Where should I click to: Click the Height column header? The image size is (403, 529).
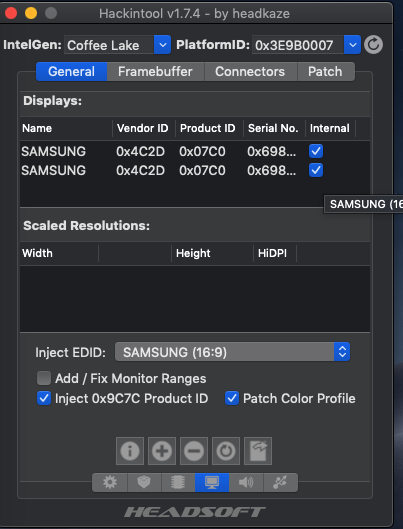tap(212, 253)
